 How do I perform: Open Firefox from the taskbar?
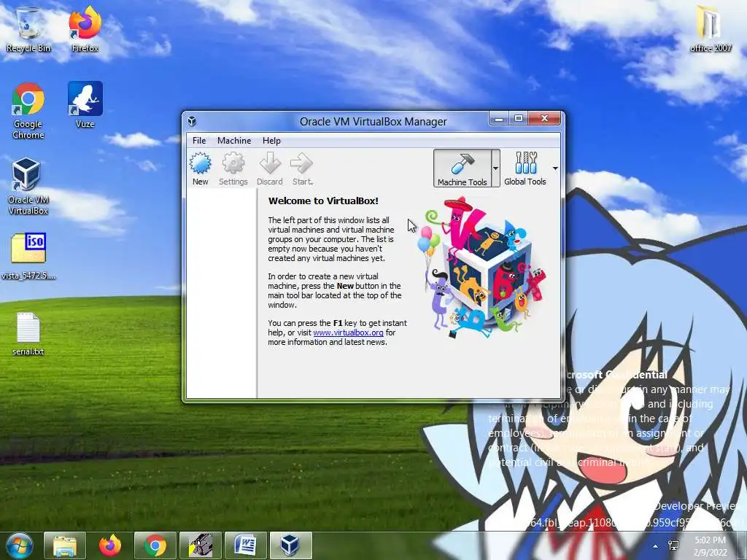[x=110, y=545]
